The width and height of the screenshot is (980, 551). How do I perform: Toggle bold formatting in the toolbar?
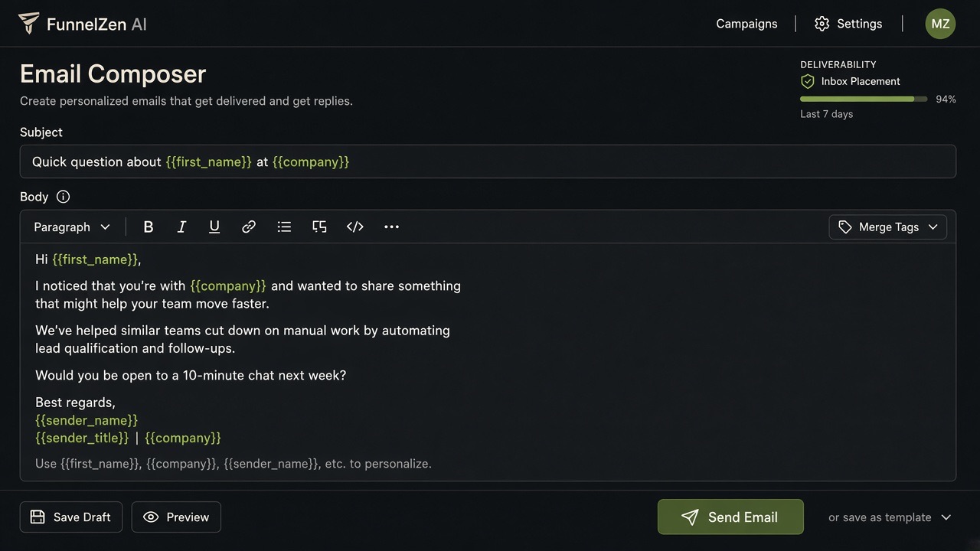click(x=149, y=227)
